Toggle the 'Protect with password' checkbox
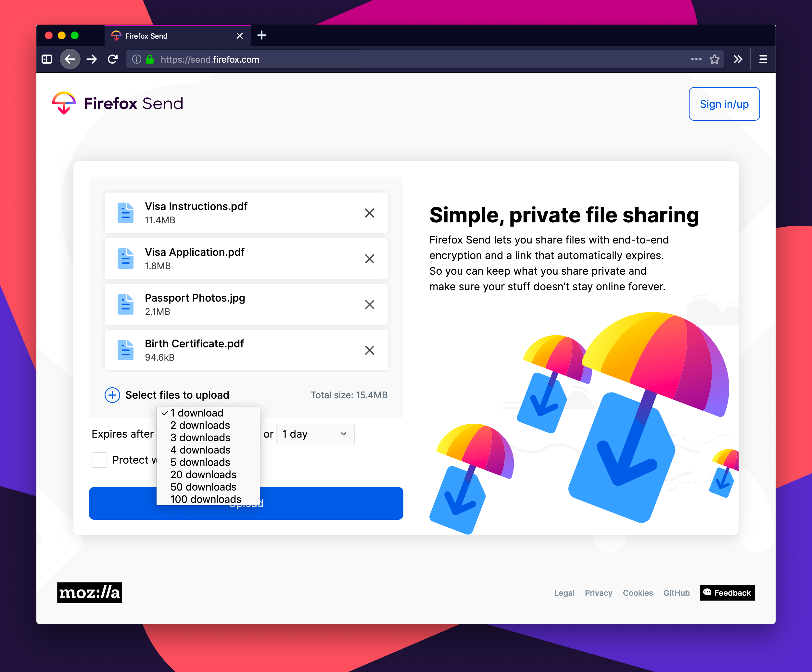812x672 pixels. [100, 460]
